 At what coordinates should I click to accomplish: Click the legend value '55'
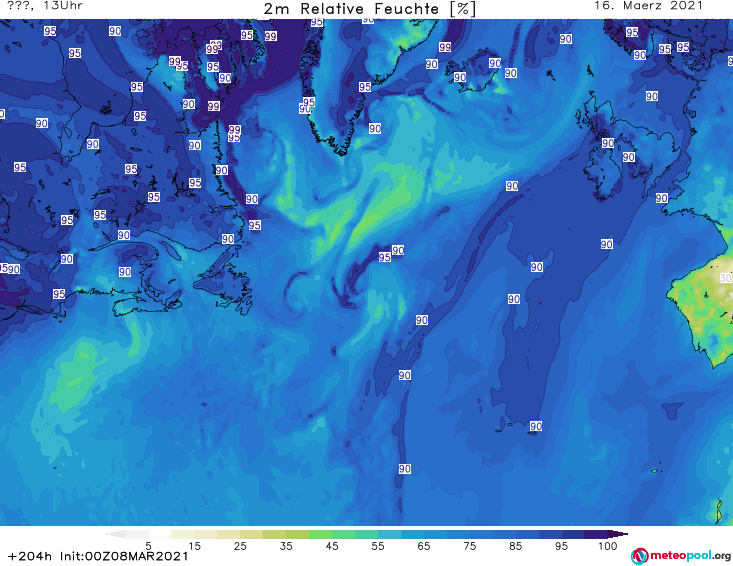tap(378, 546)
